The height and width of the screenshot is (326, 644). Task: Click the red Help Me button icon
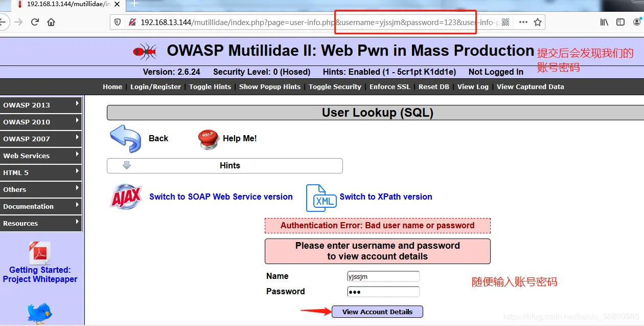[208, 139]
